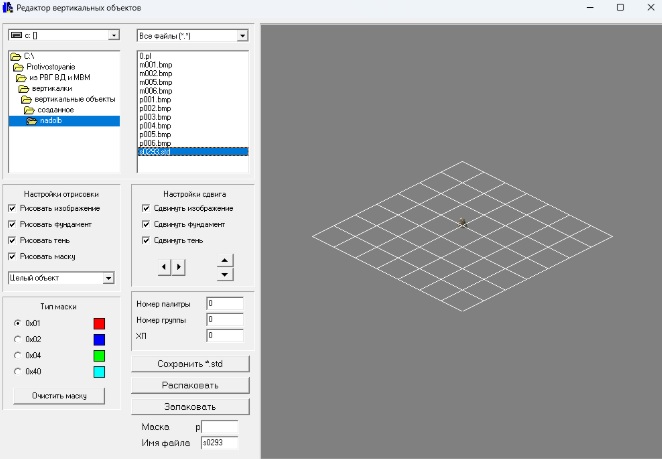The width and height of the screenshot is (662, 459).
Task: Toggle 'Сдвинуть фундамент' checkbox
Action: [x=146, y=224]
